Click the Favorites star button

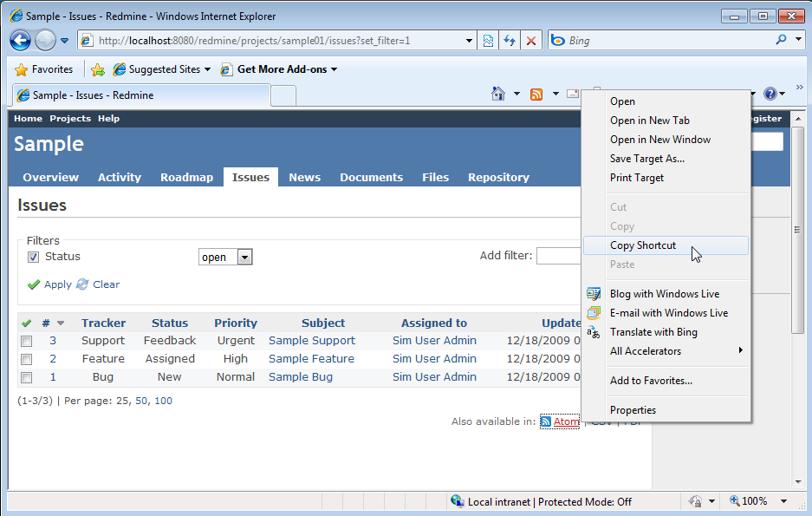point(44,69)
